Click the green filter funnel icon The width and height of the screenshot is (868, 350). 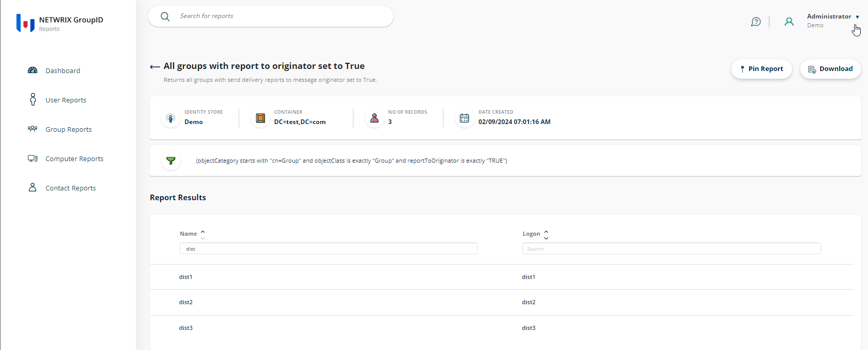171,161
